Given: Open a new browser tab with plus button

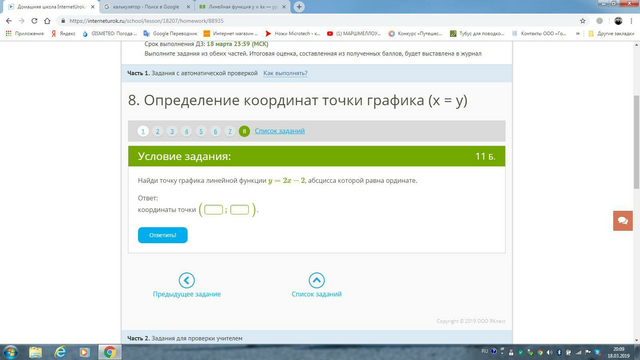Looking at the screenshot, I should click(x=299, y=7).
